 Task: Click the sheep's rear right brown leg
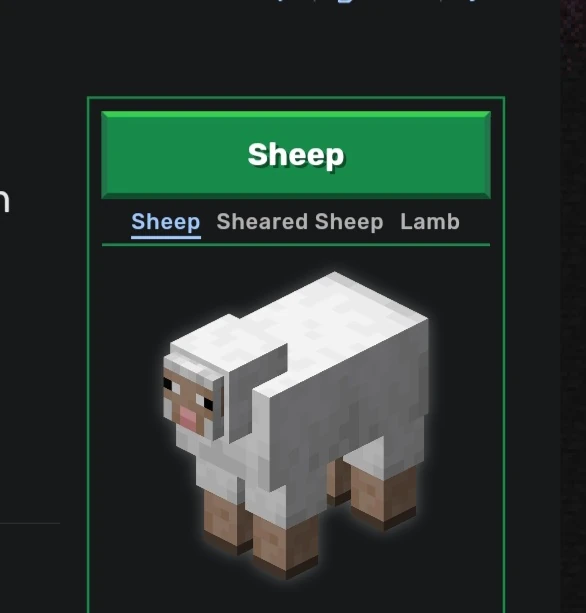pos(383,496)
